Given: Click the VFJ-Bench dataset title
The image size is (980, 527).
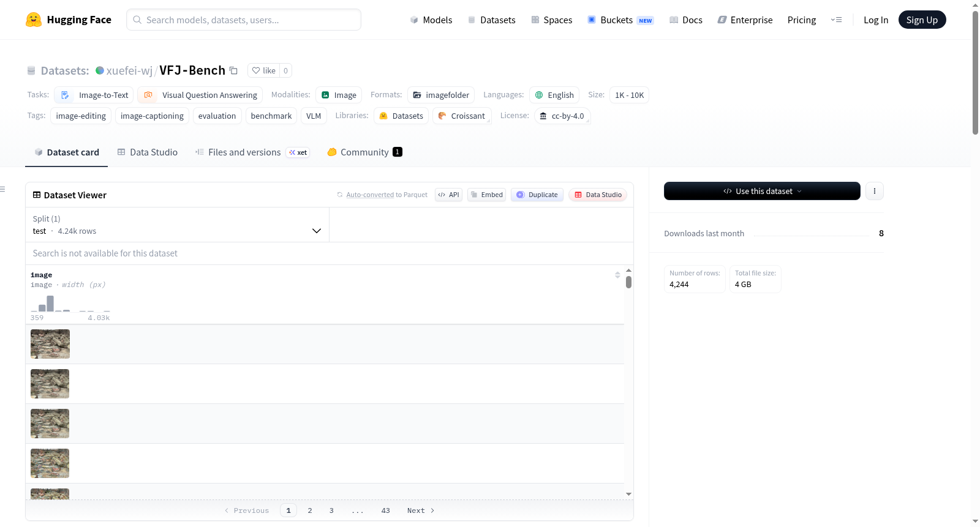Looking at the screenshot, I should click(192, 70).
